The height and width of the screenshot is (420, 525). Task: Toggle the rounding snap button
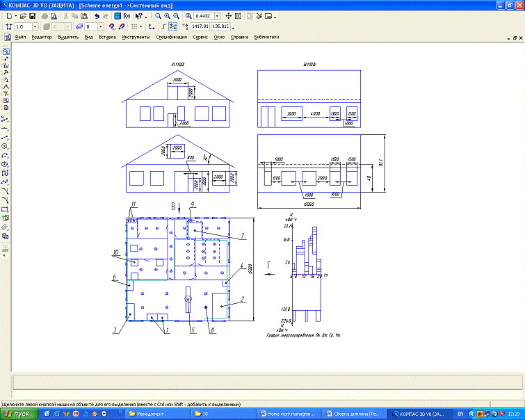[x=172, y=26]
